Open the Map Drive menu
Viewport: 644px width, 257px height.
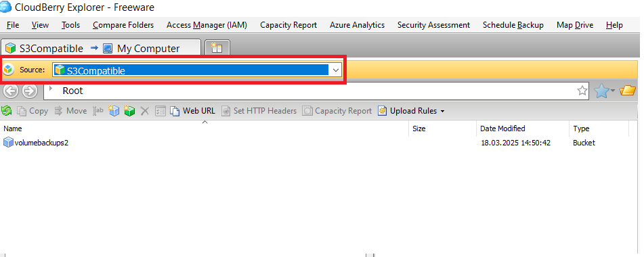tap(575, 25)
